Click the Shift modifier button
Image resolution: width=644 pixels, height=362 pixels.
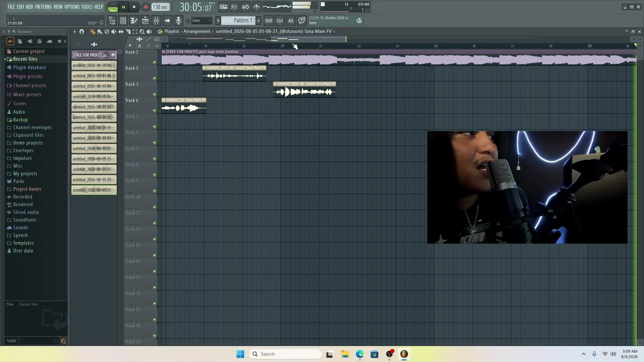[269, 21]
